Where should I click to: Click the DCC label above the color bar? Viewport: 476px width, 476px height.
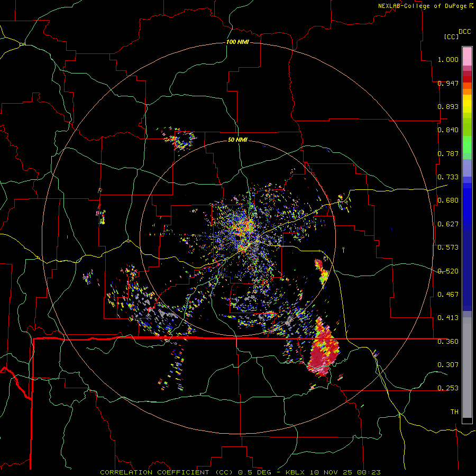pyautogui.click(x=465, y=32)
